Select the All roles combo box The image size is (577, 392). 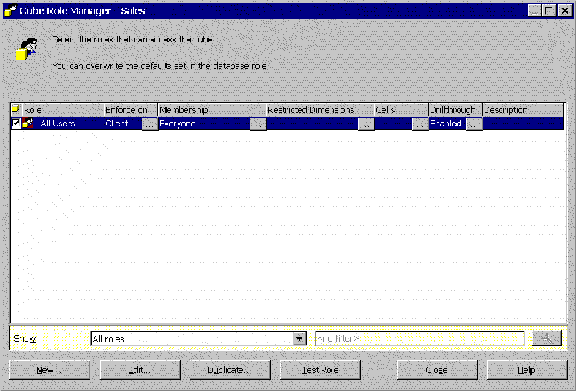tap(198, 339)
